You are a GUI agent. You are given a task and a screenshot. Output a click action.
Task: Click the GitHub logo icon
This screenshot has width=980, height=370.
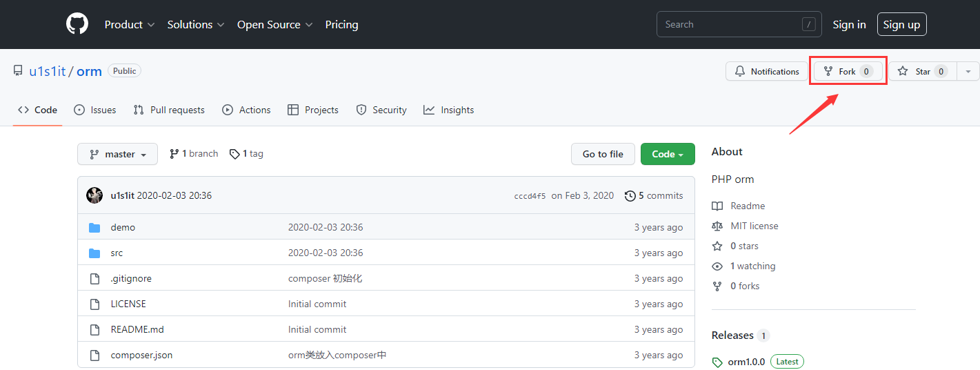(x=77, y=24)
